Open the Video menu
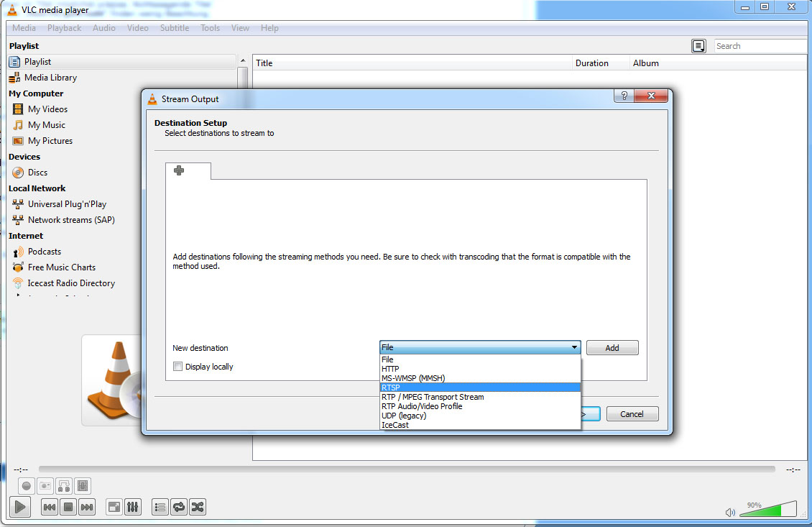 coord(138,28)
